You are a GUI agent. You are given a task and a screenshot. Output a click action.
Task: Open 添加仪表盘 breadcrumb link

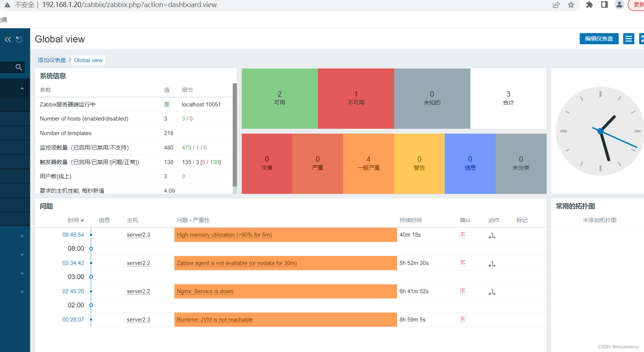(52, 60)
